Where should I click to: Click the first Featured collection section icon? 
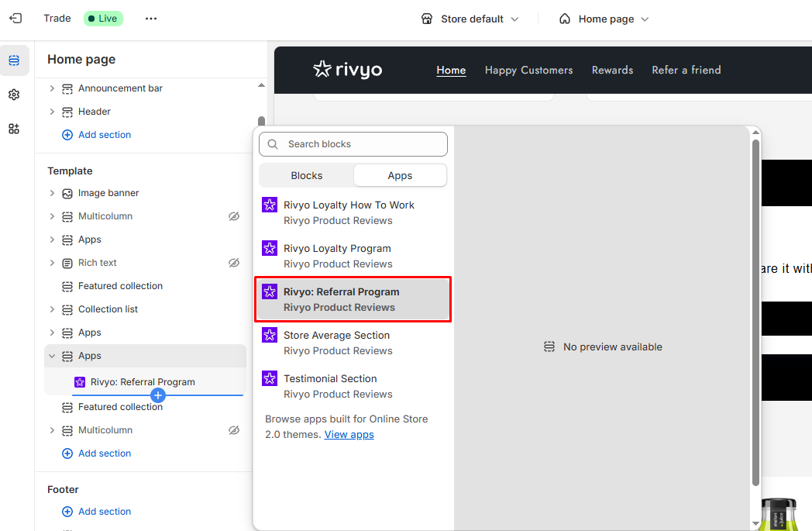tap(67, 287)
